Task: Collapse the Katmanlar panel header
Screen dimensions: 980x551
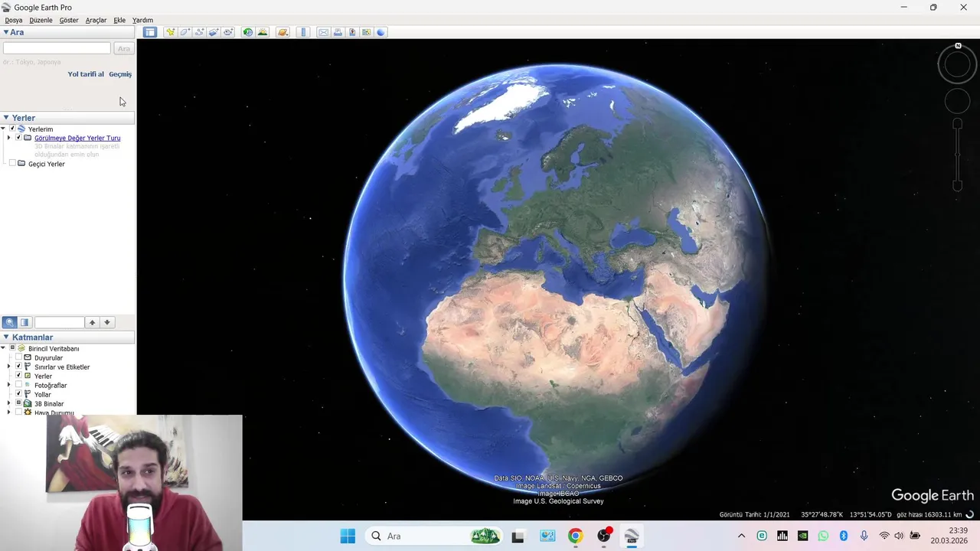Action: pyautogui.click(x=6, y=337)
